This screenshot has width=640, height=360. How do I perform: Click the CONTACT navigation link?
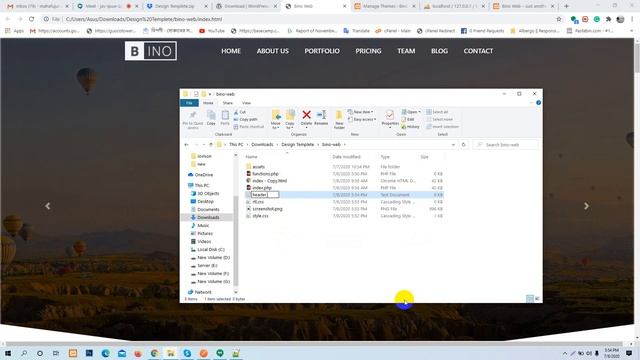click(x=478, y=51)
